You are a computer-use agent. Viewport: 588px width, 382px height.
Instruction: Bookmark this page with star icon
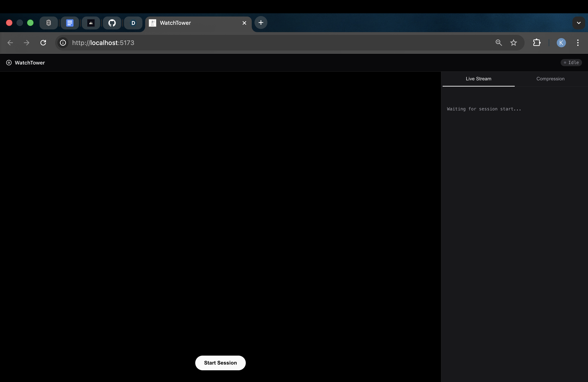click(513, 43)
